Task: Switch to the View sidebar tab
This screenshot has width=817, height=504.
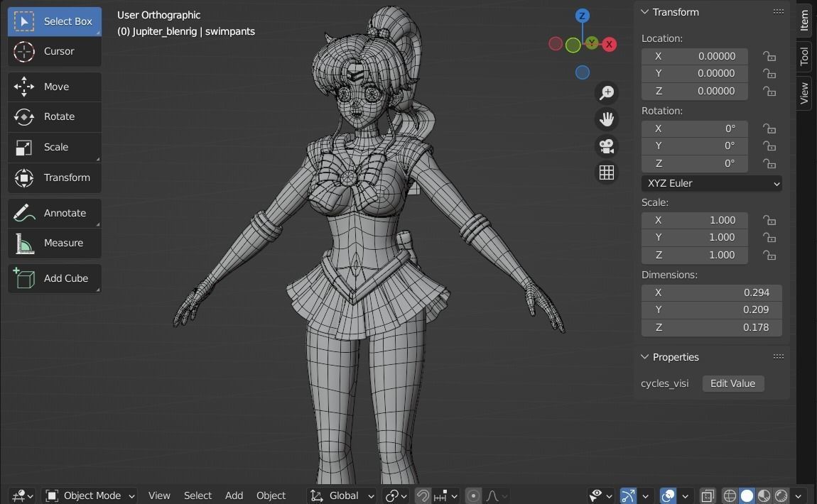Action: coord(804,93)
